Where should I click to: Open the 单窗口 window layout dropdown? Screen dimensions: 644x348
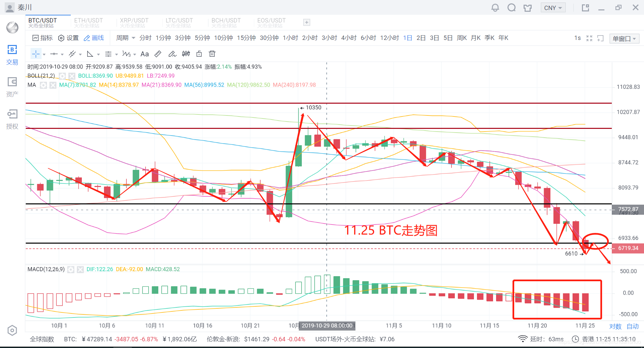click(625, 39)
